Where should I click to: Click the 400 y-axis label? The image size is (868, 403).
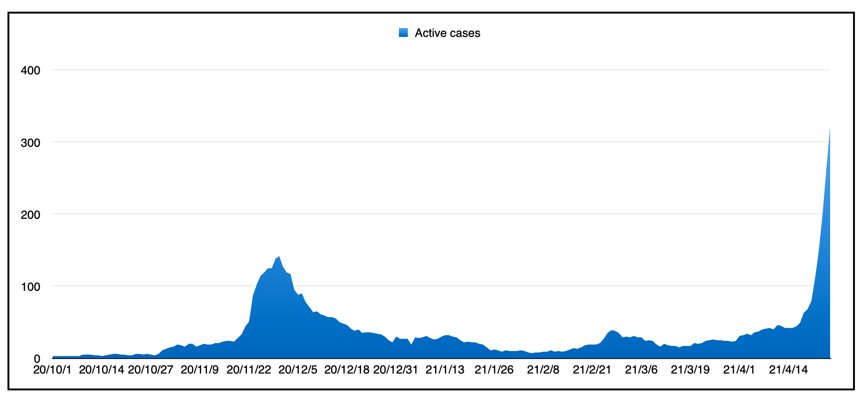(31, 71)
